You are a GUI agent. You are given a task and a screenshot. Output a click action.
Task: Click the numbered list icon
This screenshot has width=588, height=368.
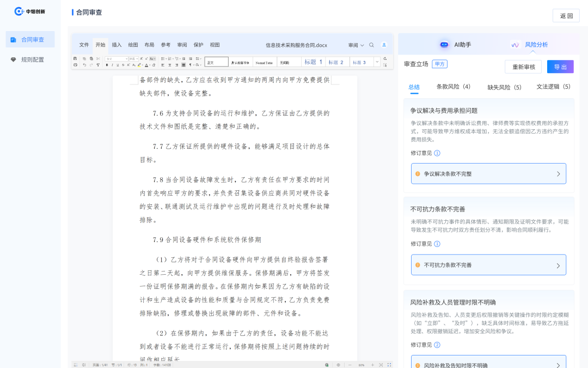[170, 58]
